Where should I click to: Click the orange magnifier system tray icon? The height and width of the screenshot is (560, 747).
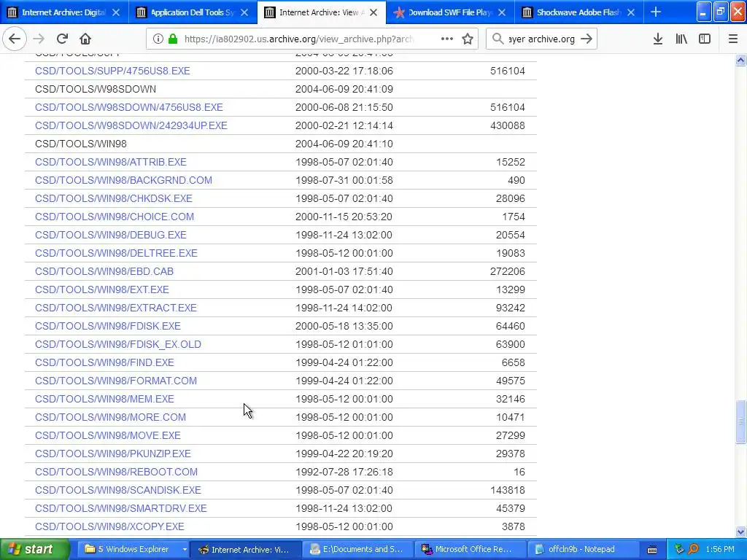(694, 550)
